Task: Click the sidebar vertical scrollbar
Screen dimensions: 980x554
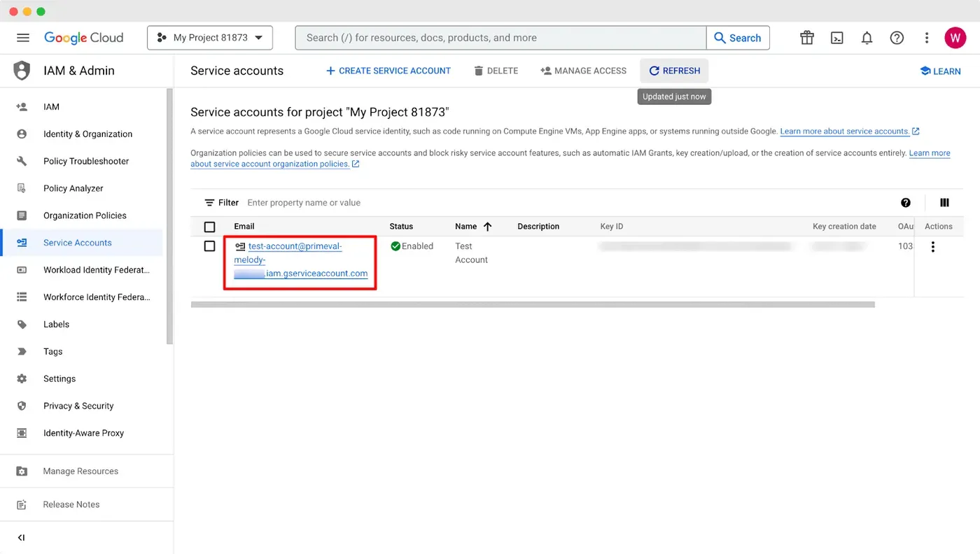Action: [169, 216]
